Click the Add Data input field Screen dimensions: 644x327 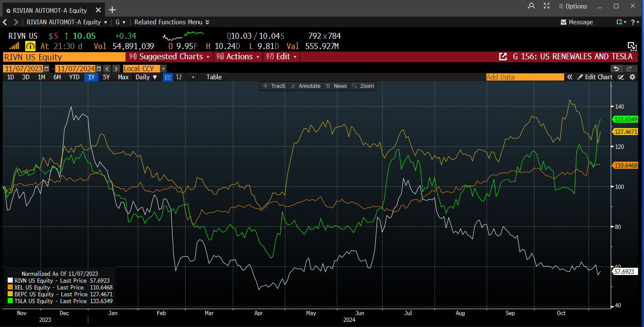tap(525, 77)
